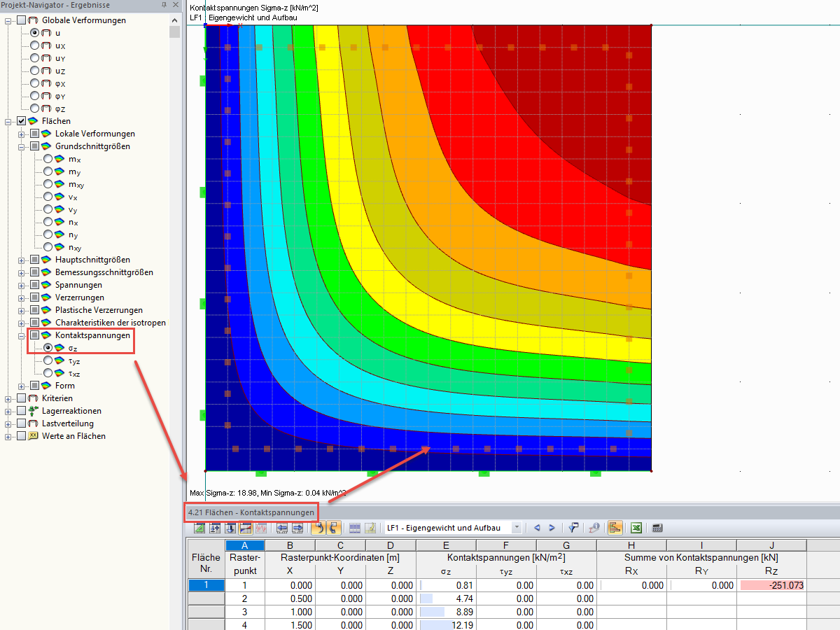Click the info pick icon in table toolbar

click(594, 528)
